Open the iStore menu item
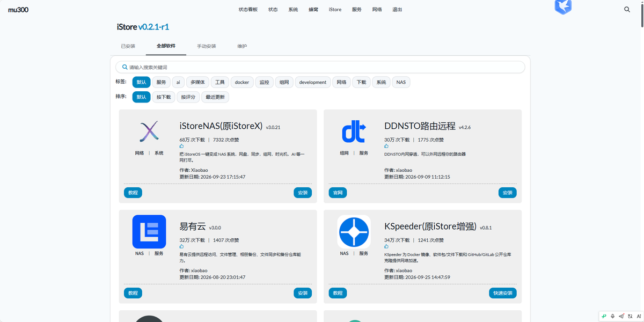This screenshot has height=322, width=644. coord(335,10)
